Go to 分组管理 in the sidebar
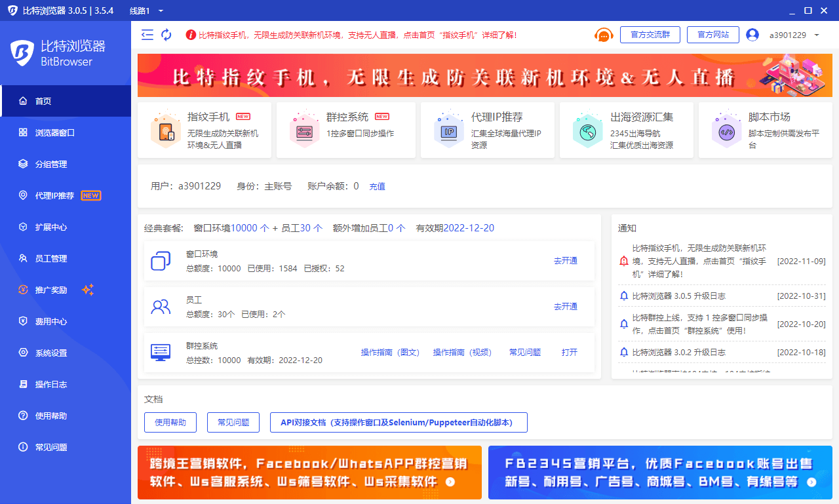Viewport: 839px width, 504px height. tap(51, 164)
